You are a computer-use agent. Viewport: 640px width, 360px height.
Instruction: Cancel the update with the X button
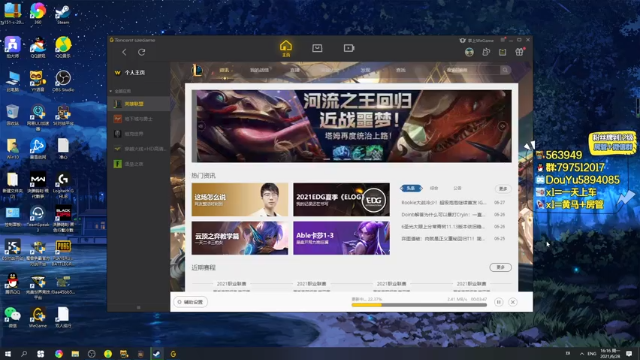click(513, 302)
